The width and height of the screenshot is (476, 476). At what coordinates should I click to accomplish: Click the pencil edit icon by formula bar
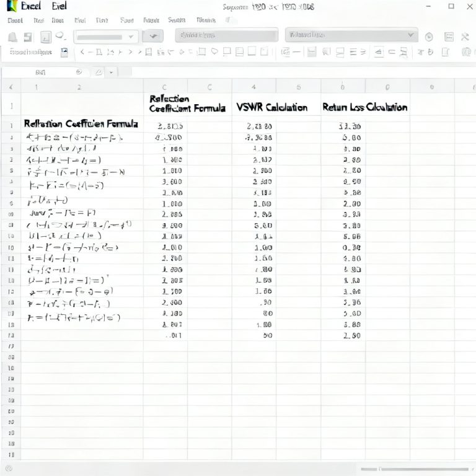point(99,73)
